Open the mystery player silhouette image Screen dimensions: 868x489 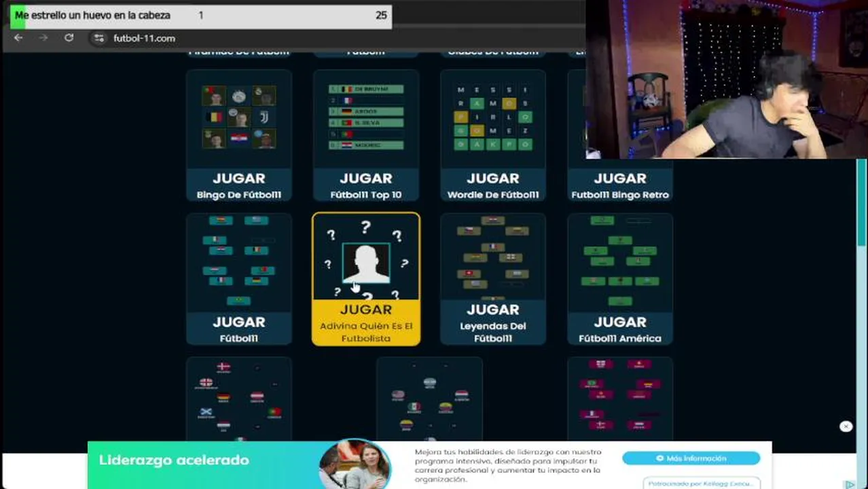pos(366,263)
